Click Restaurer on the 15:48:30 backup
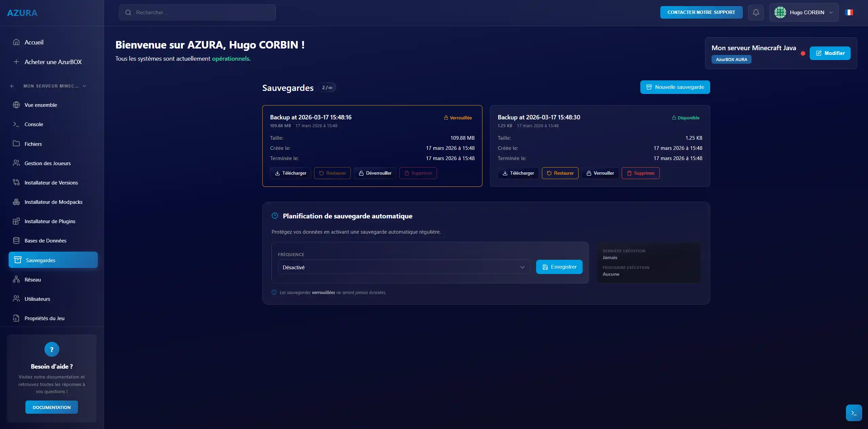The height and width of the screenshot is (429, 868). (x=560, y=173)
